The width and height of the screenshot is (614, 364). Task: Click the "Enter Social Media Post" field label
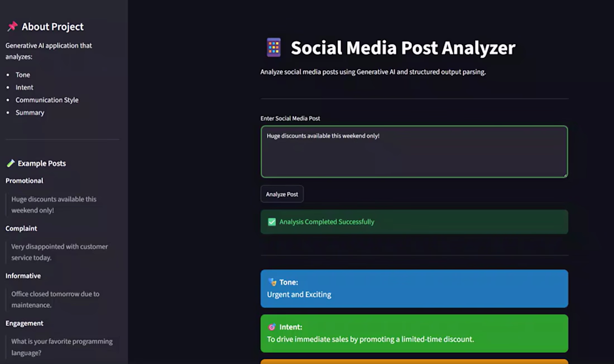coord(290,118)
